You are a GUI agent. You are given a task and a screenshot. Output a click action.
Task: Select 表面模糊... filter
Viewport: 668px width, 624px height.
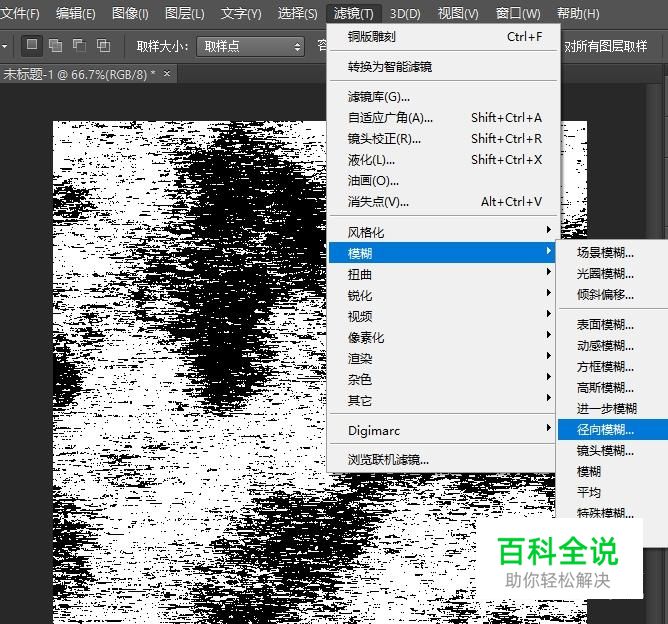tap(613, 325)
